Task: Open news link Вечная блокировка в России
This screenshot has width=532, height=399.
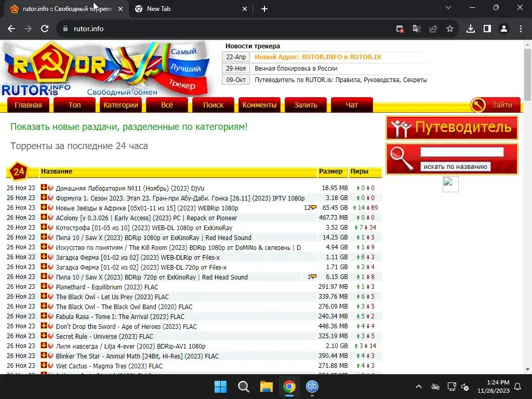Action: 296,69
